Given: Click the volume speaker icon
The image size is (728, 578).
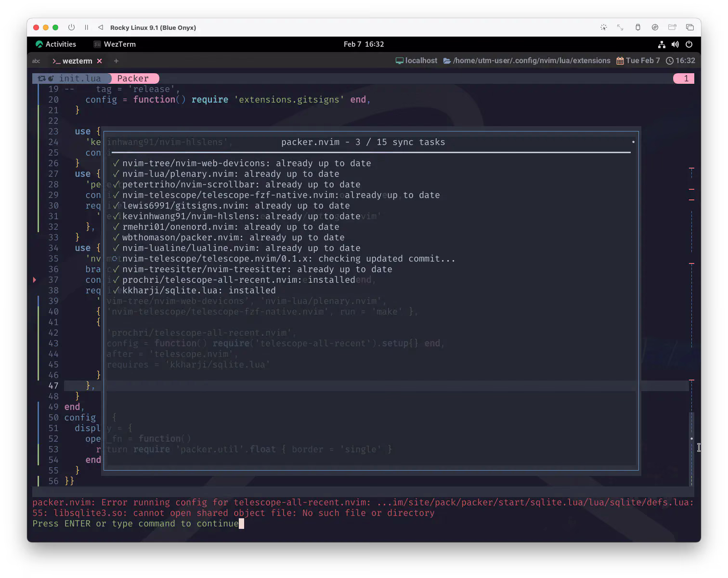Looking at the screenshot, I should pyautogui.click(x=675, y=44).
